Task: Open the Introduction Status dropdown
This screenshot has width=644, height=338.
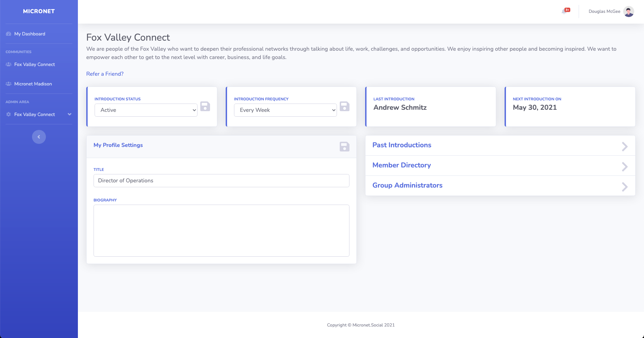Action: coord(146,110)
